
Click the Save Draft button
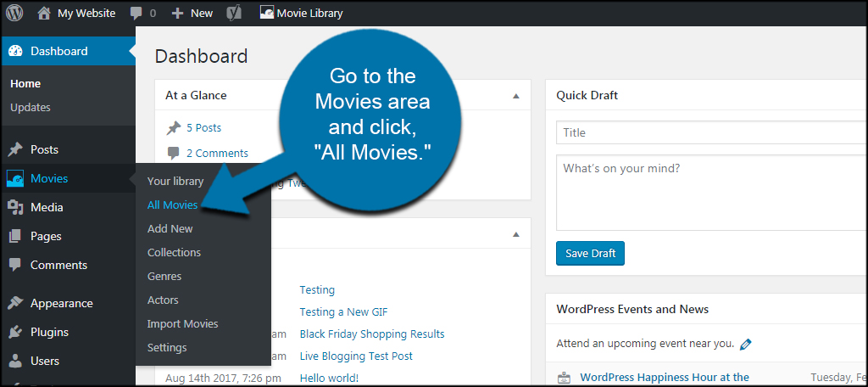pos(590,254)
